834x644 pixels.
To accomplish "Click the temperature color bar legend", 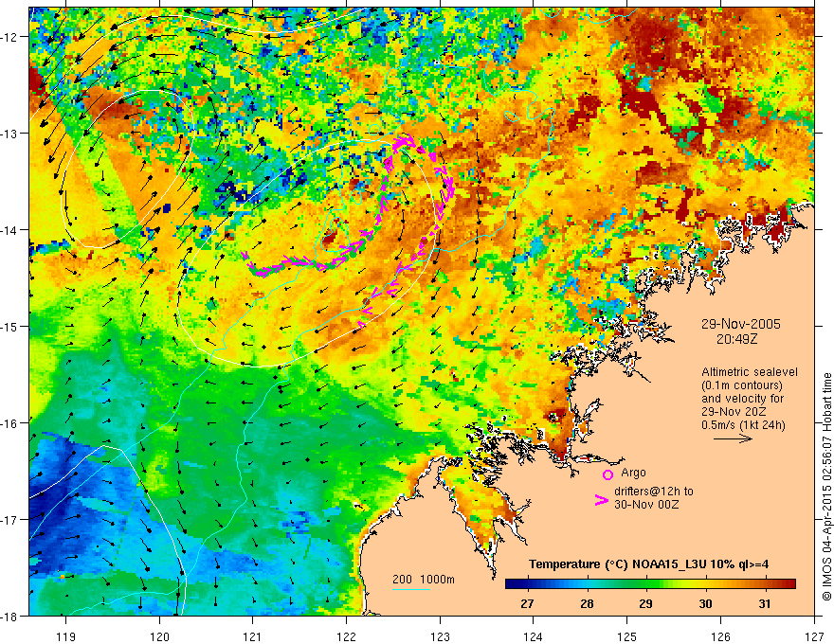I will [x=650, y=584].
